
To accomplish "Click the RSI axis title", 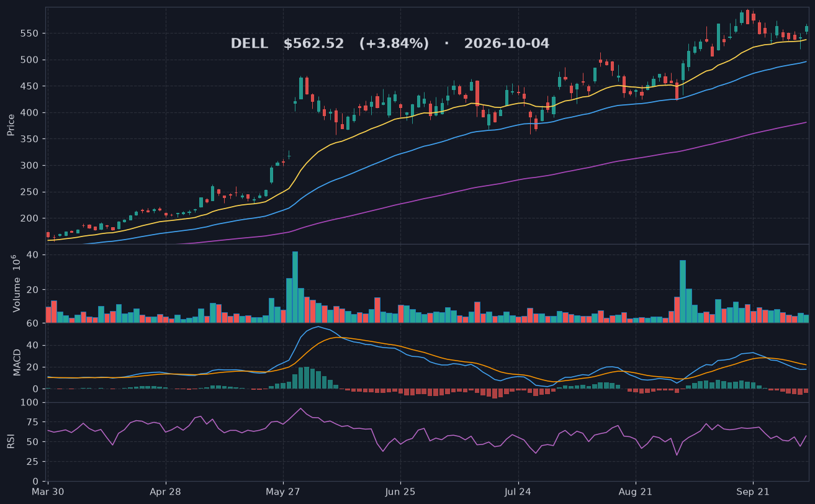I will click(11, 441).
